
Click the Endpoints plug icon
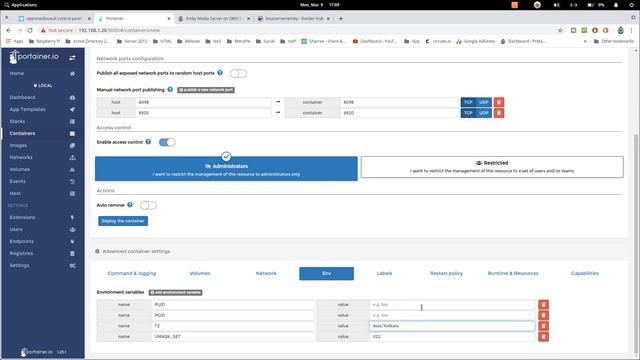coord(72,242)
